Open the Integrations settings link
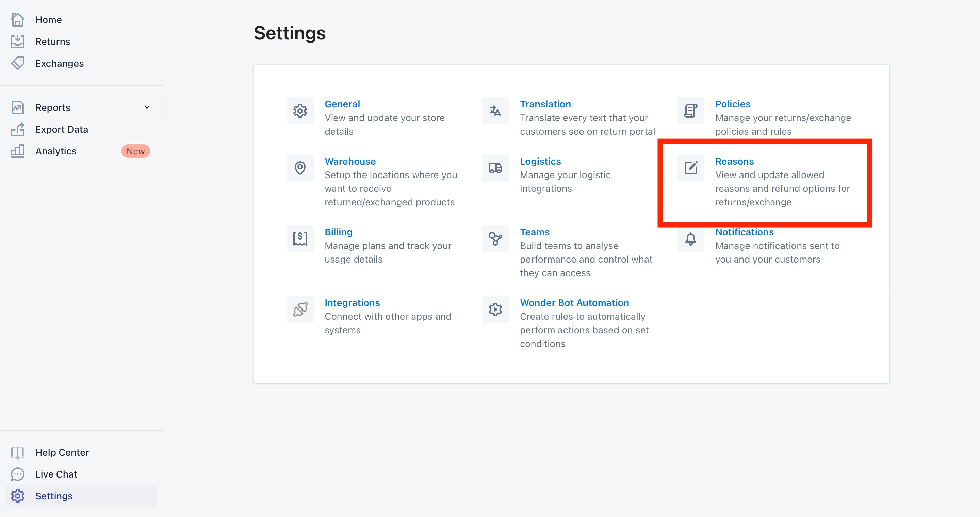 point(352,303)
